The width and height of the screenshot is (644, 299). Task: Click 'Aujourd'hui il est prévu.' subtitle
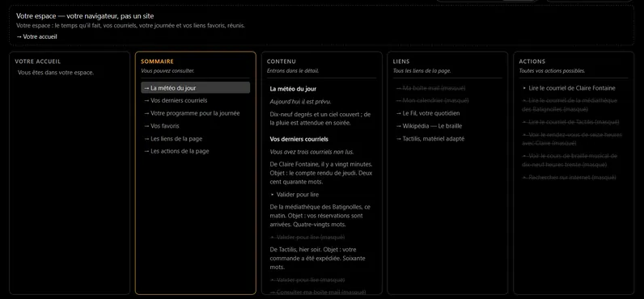[301, 101]
